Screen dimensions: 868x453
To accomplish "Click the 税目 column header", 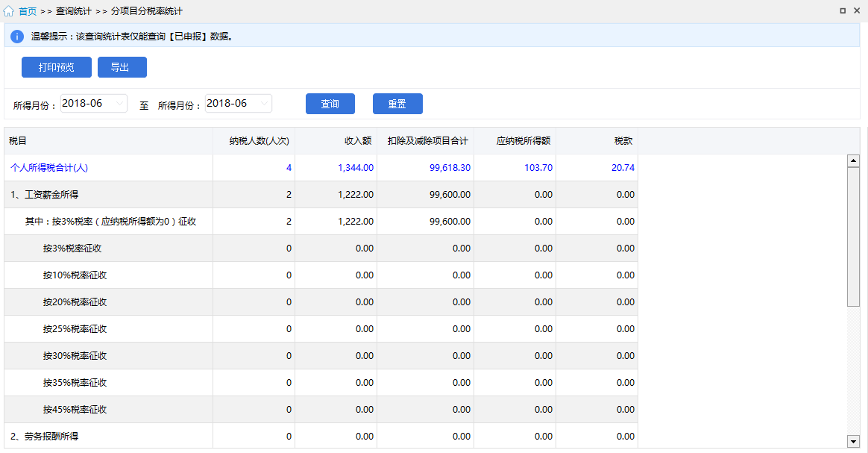I will (109, 140).
